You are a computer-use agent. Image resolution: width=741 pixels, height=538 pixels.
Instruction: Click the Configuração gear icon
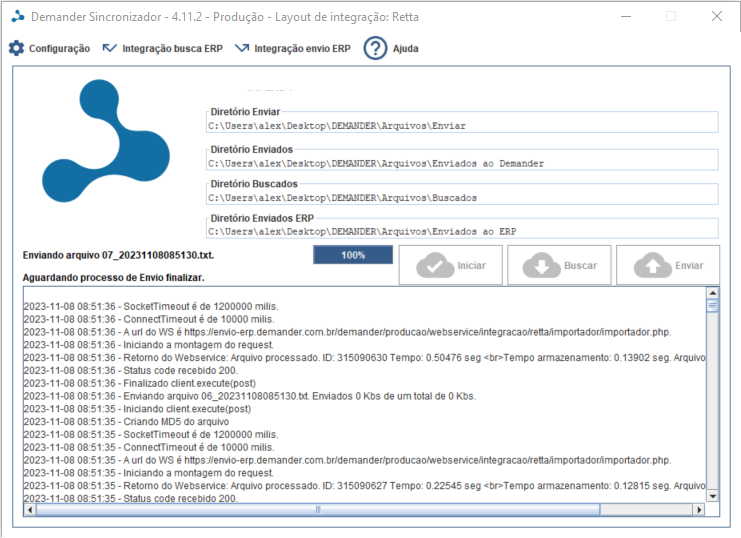16,48
